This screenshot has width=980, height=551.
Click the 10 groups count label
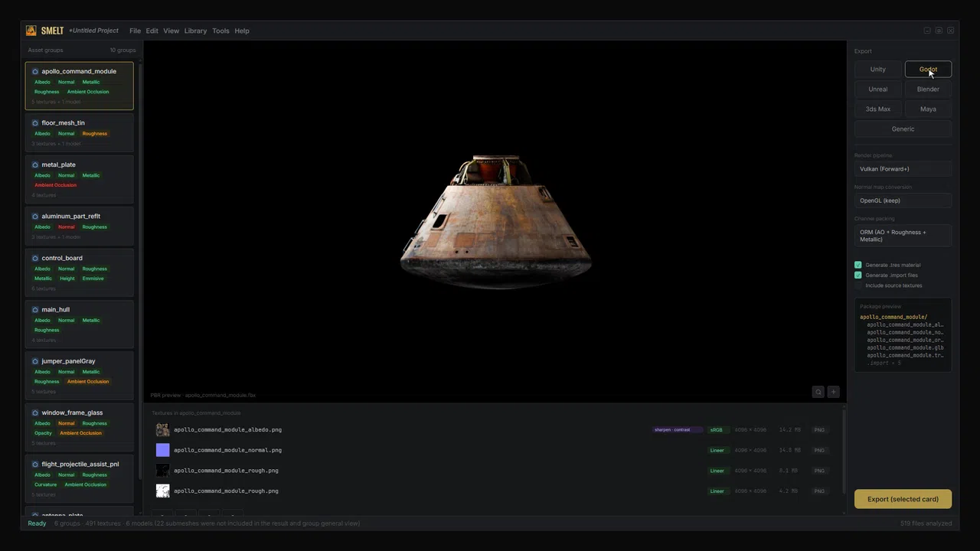[x=122, y=51]
